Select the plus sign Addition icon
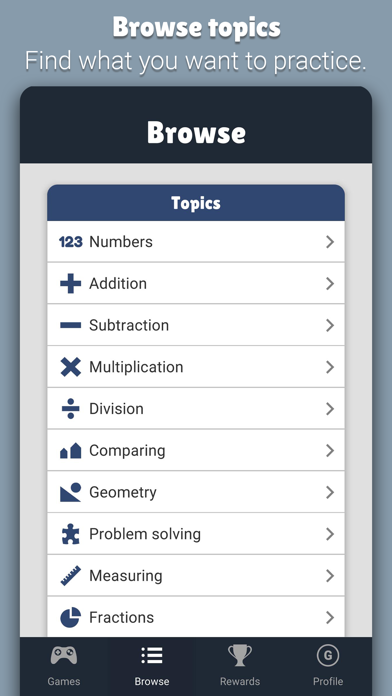This screenshot has height=696, width=392. point(71,284)
